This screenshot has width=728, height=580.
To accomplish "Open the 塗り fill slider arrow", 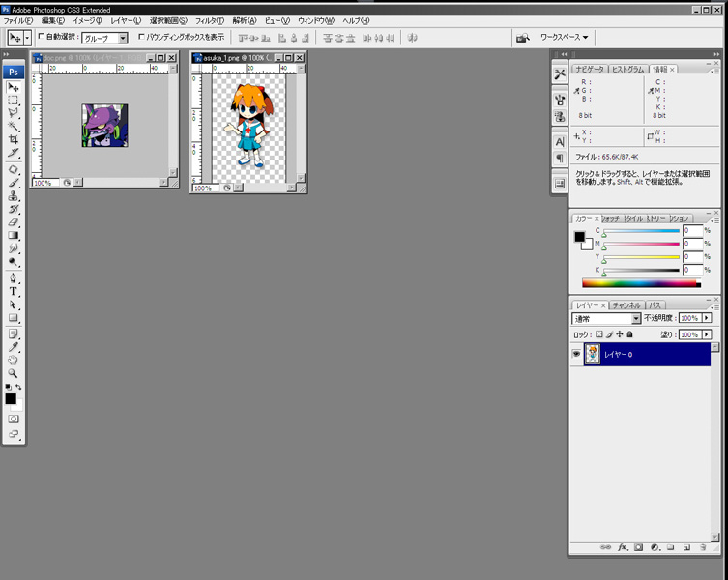I will coord(706,334).
